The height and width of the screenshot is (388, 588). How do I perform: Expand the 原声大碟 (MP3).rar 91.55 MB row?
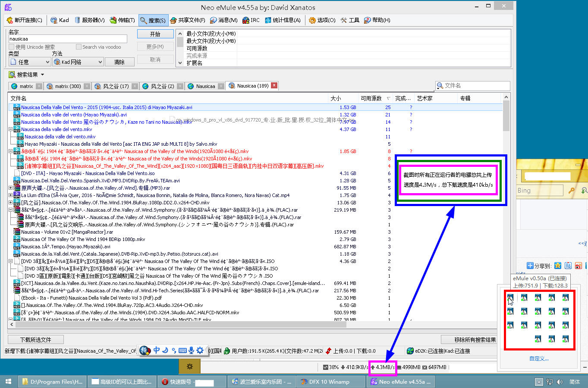click(11, 188)
